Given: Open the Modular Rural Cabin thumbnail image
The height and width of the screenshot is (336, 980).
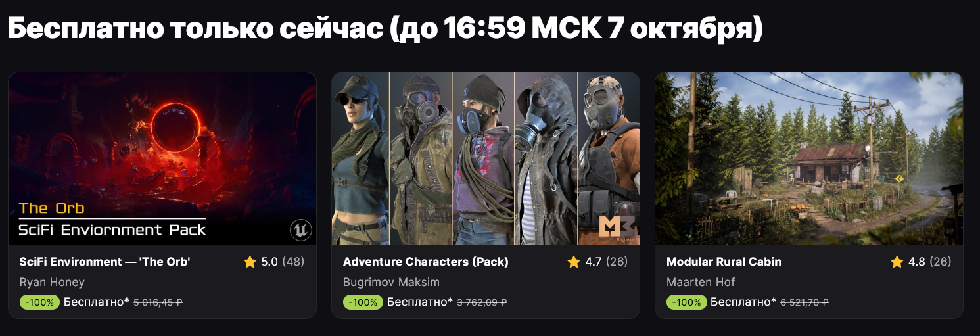Looking at the screenshot, I should 809,158.
